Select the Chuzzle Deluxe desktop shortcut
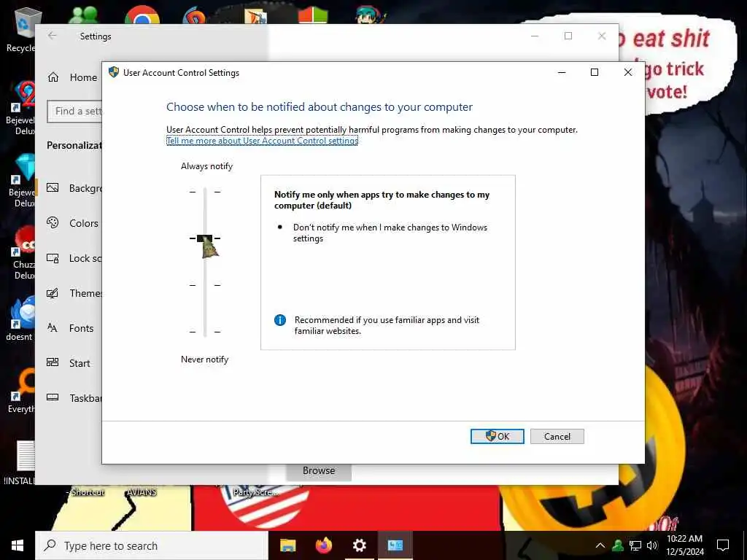 tap(22, 253)
